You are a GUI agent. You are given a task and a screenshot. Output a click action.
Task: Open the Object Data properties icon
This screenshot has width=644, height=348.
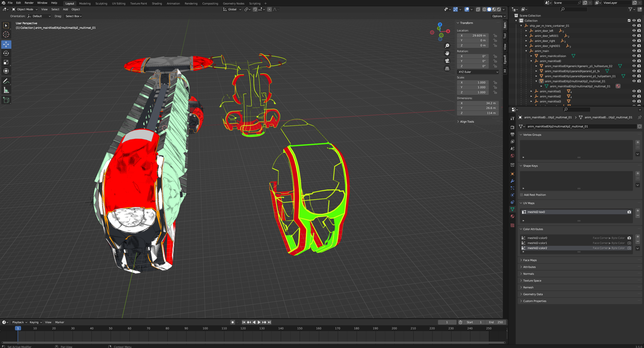tap(512, 209)
